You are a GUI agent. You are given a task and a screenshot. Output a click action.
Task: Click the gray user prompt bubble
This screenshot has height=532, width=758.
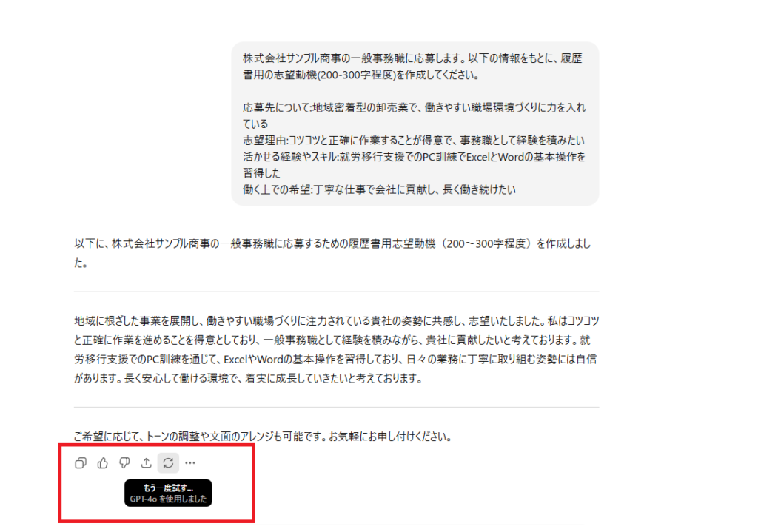[x=415, y=124]
